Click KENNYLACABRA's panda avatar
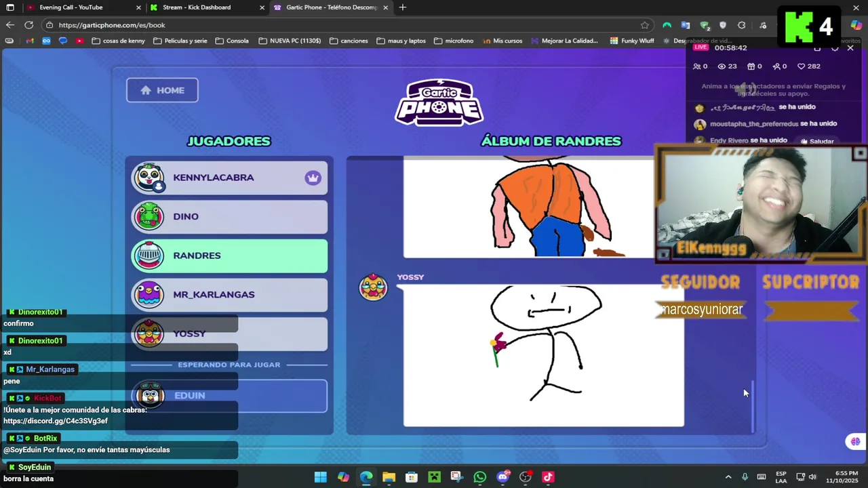 pos(149,178)
